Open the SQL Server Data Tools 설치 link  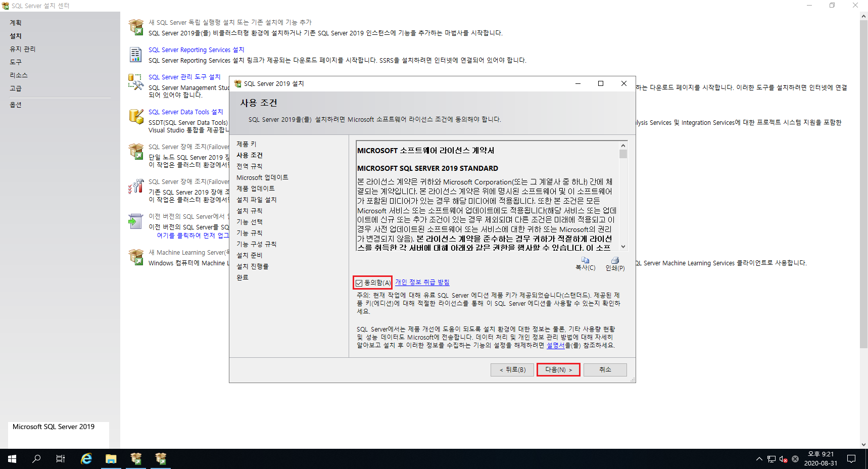coord(185,112)
